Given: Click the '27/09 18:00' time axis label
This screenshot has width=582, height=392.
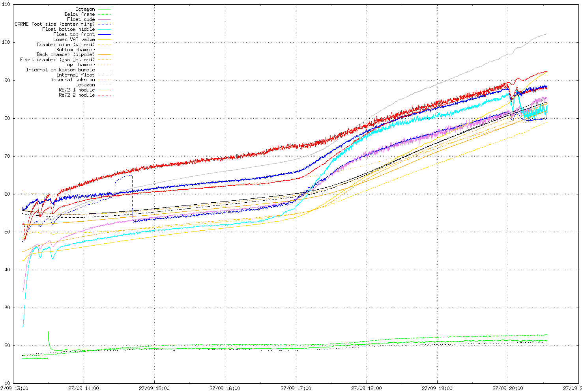Looking at the screenshot, I should (367, 388).
